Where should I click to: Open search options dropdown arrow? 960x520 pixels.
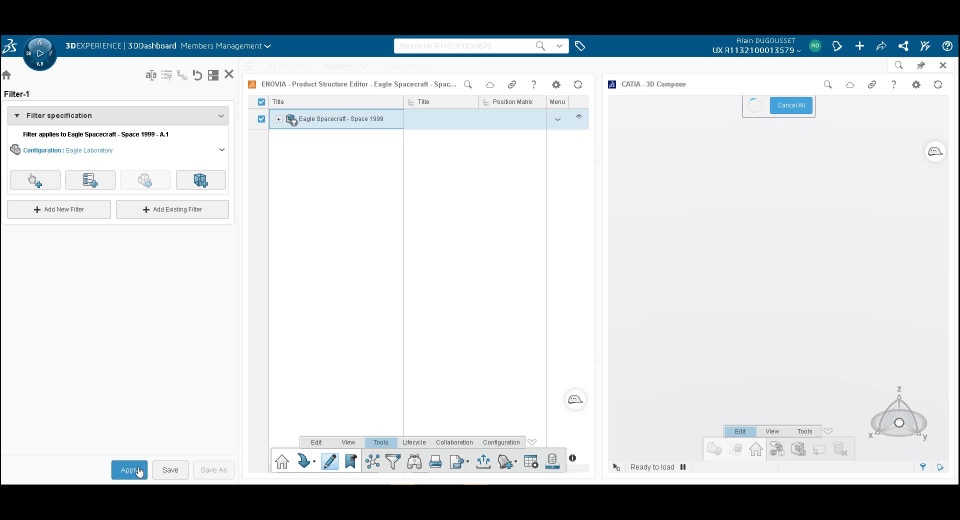pyautogui.click(x=559, y=46)
